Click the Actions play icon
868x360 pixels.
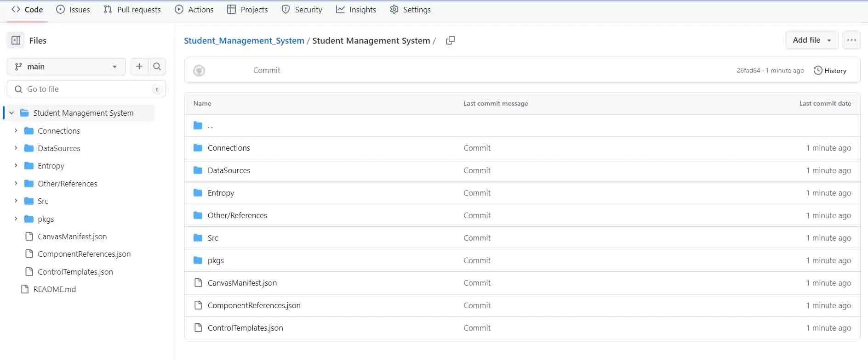coord(179,10)
